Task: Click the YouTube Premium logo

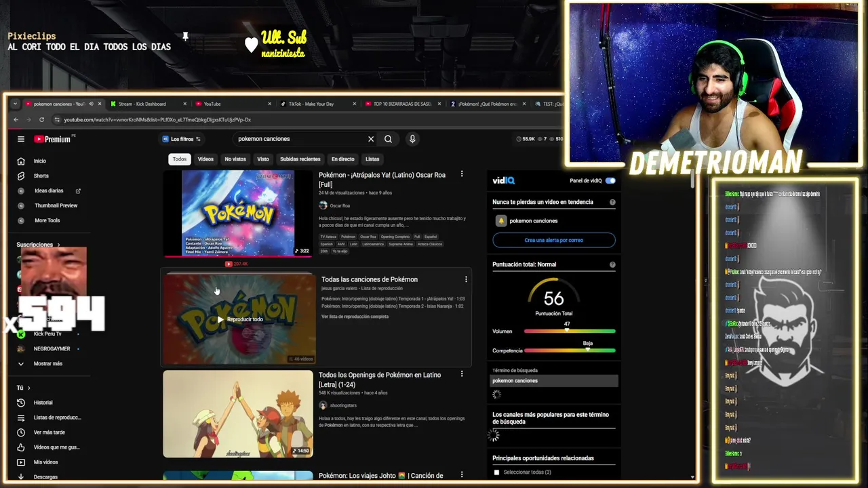Action: point(53,139)
